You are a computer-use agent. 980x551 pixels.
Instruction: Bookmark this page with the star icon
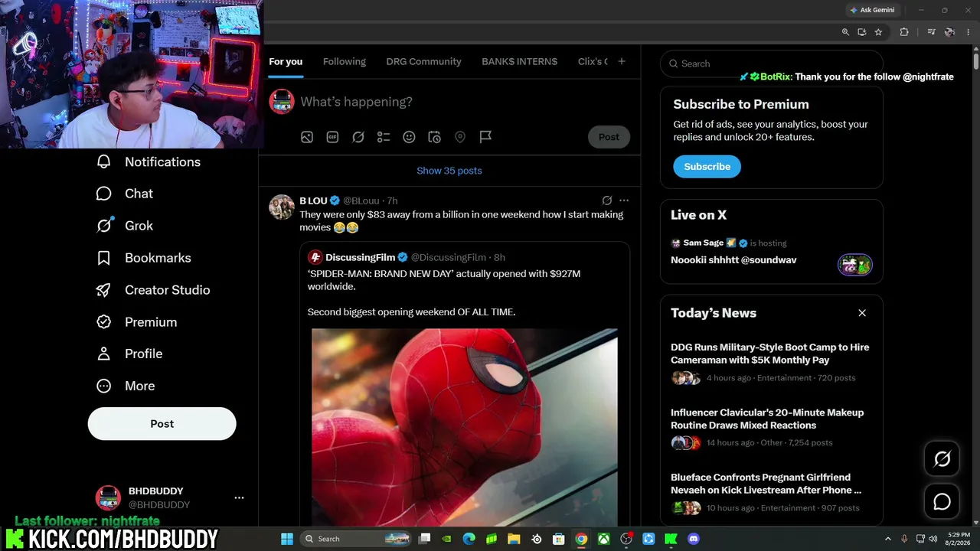(x=878, y=32)
